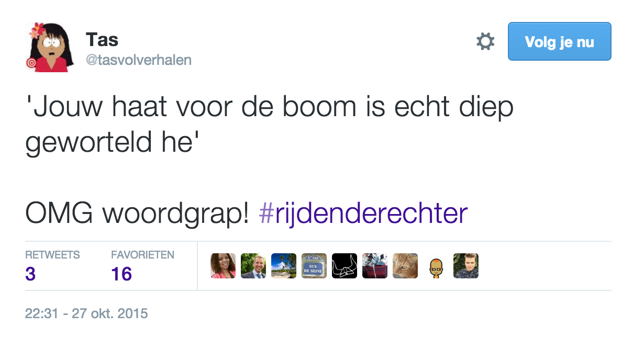Click the 'OMG woordgrap!' text

pos(137,214)
